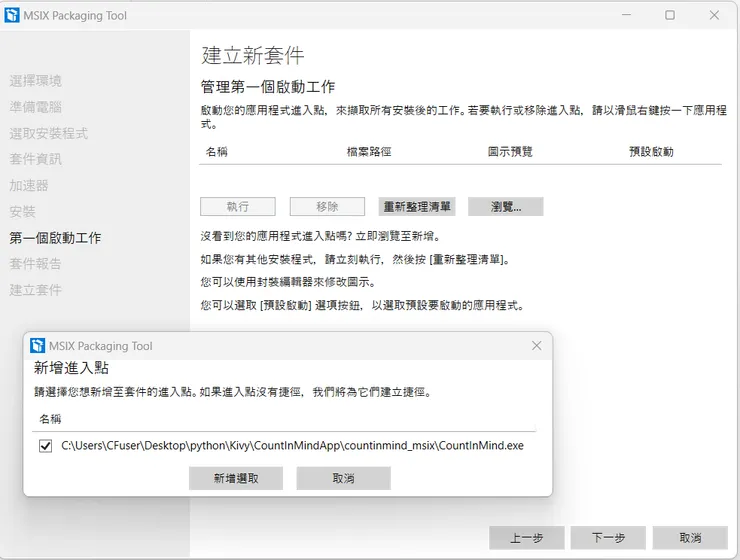740x560 pixels.
Task: Click the MSIX Packaging Tool main window icon
Action: (12, 15)
